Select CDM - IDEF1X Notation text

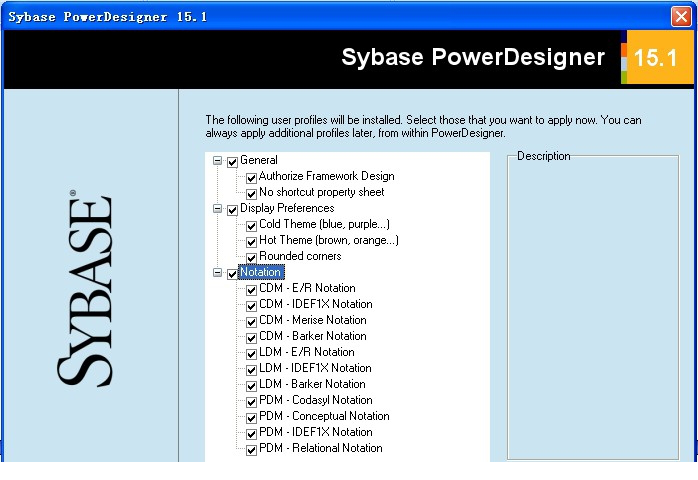316,305
